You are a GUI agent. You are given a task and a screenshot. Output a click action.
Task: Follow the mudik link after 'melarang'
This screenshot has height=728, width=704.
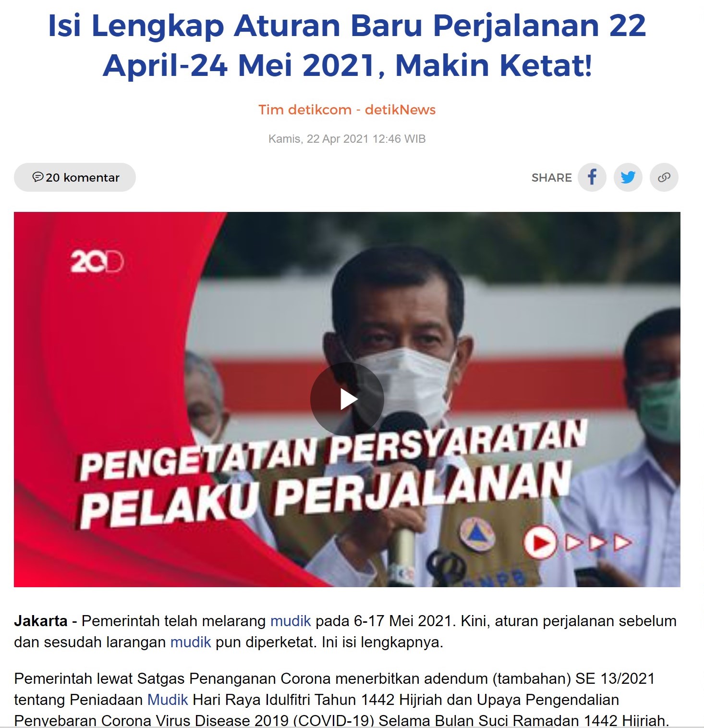pyautogui.click(x=291, y=621)
